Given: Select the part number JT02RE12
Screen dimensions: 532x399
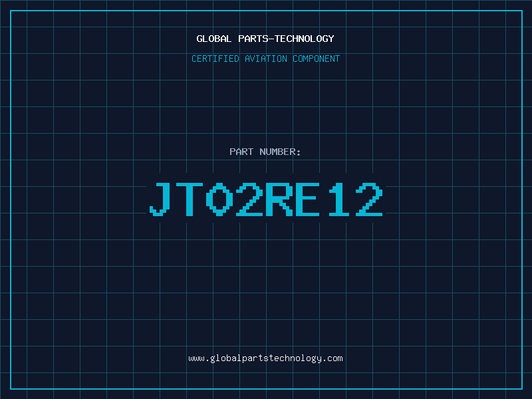Looking at the screenshot, I should click(x=266, y=199).
